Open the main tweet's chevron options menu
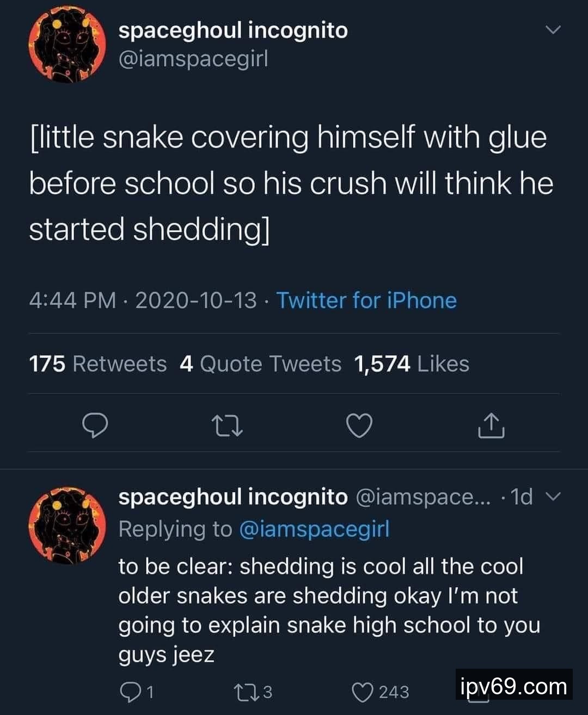Screen dimensions: 588x715 coord(553,30)
